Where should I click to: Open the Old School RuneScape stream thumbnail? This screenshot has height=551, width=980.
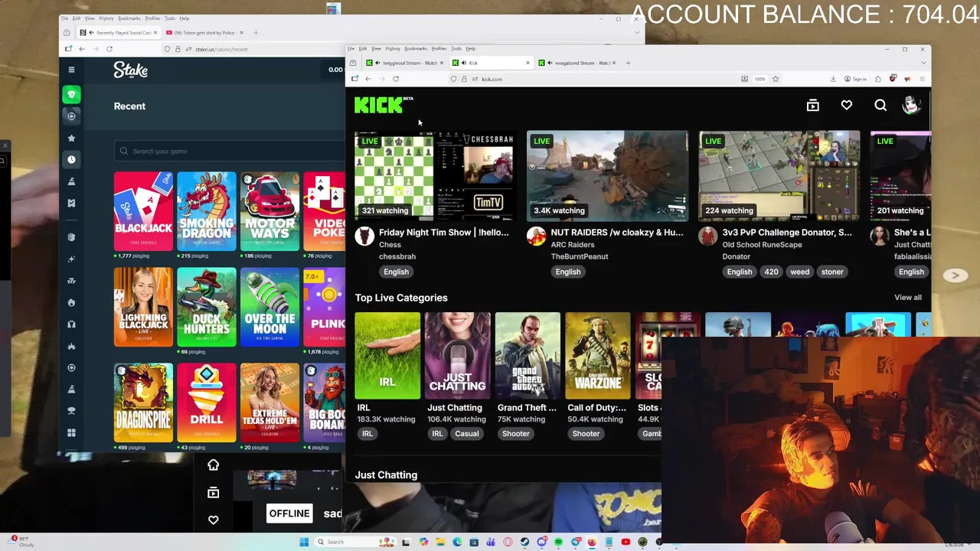tap(779, 177)
